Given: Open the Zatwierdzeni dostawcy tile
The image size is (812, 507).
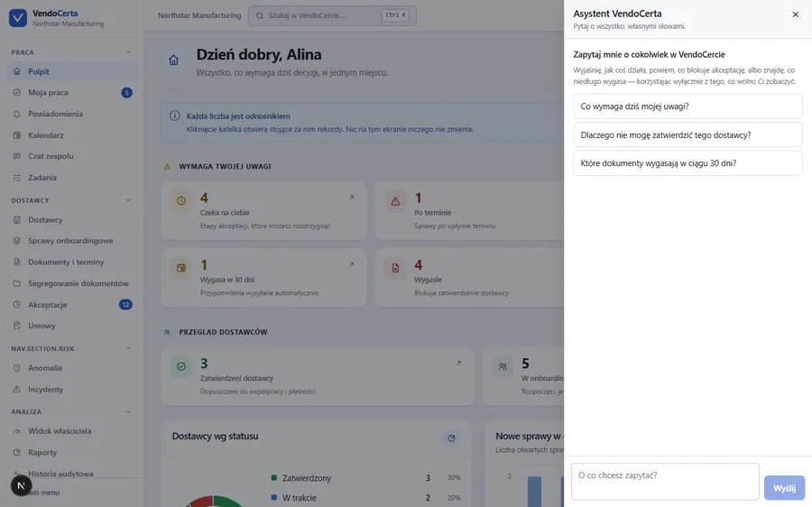Looking at the screenshot, I should click(318, 376).
